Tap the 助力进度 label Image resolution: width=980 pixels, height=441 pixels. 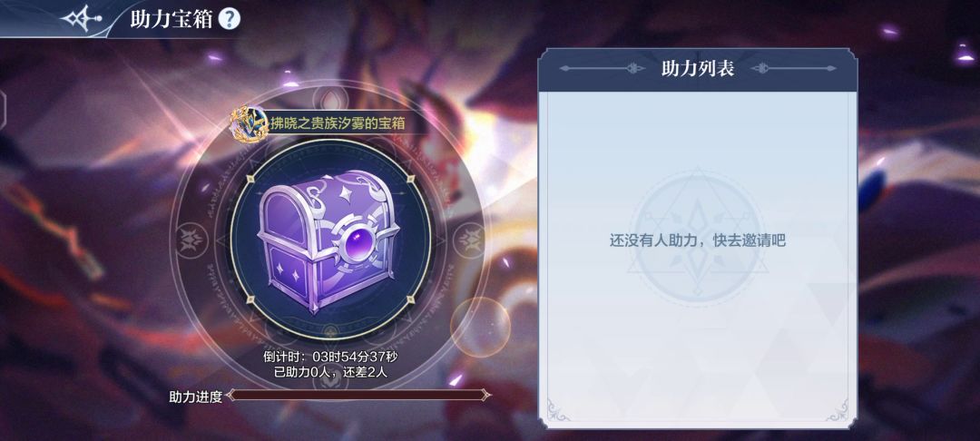point(196,397)
